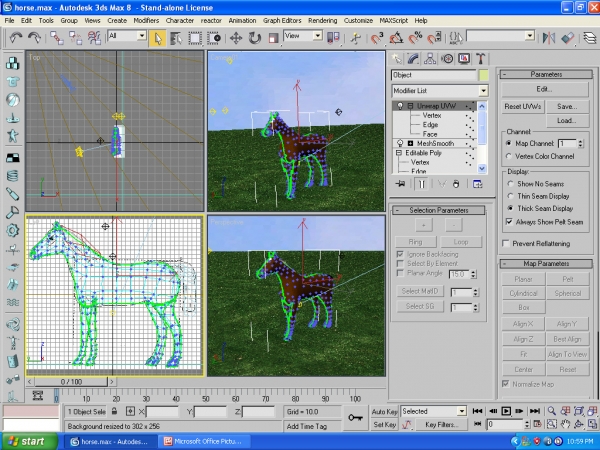This screenshot has width=600, height=450.
Task: Open the Motion command panel tab
Action: tap(447, 59)
